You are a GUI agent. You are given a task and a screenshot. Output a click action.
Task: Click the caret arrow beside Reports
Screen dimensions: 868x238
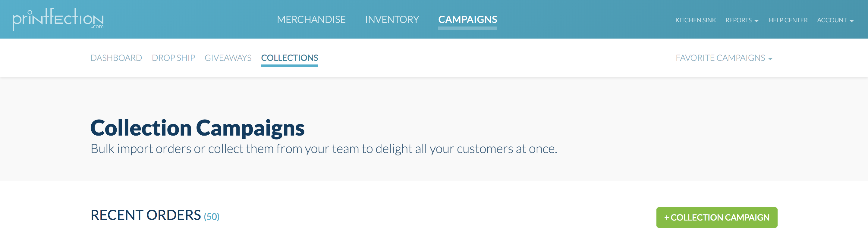(756, 21)
